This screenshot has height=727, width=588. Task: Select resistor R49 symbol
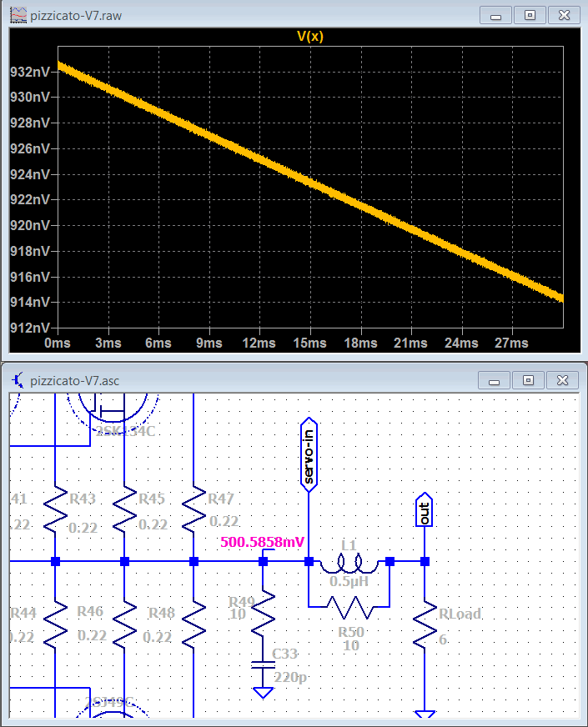pos(263,613)
